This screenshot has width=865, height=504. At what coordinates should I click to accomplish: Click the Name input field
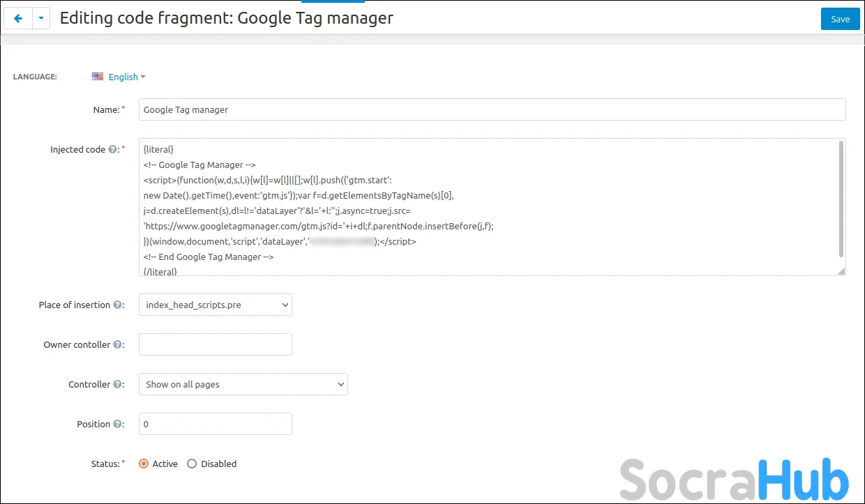pos(492,109)
